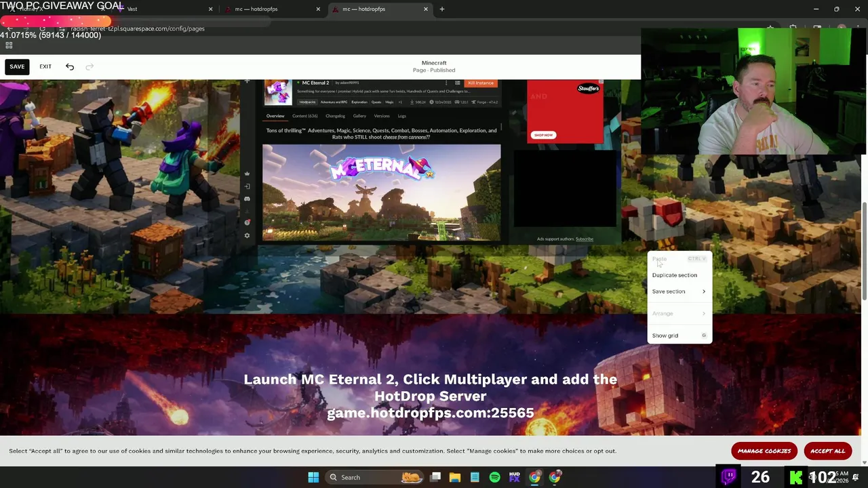Screen dimensions: 868x488
Task: Open File Explorer from the taskbar
Action: click(x=455, y=477)
